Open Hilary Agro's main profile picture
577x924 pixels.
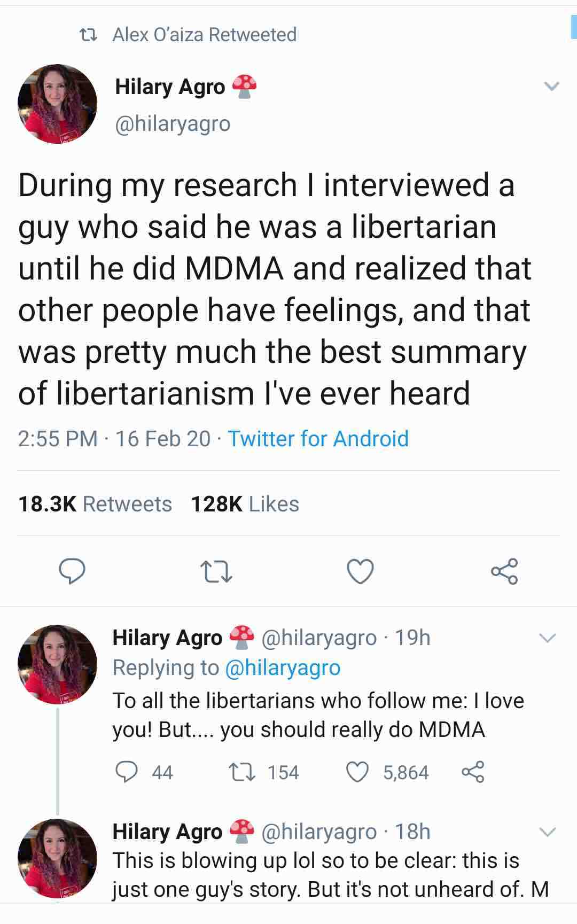tap(58, 104)
